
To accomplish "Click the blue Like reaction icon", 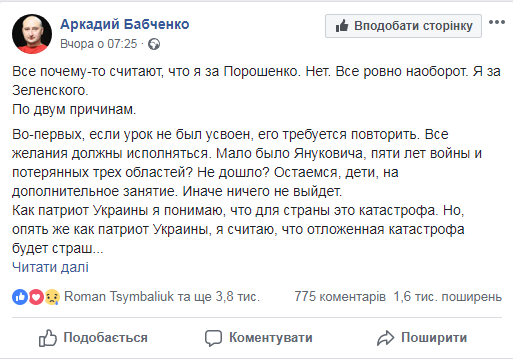I will click(x=20, y=297).
